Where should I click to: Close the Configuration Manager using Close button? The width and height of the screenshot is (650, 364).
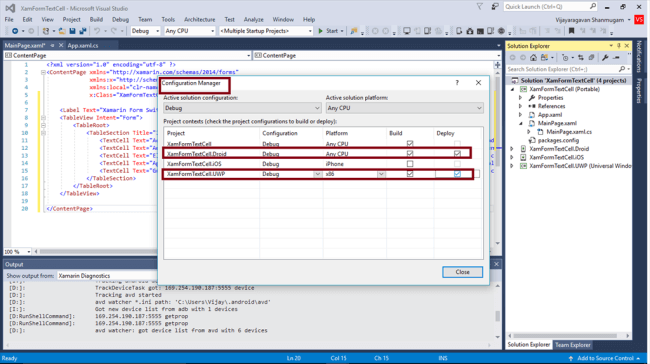[462, 272]
